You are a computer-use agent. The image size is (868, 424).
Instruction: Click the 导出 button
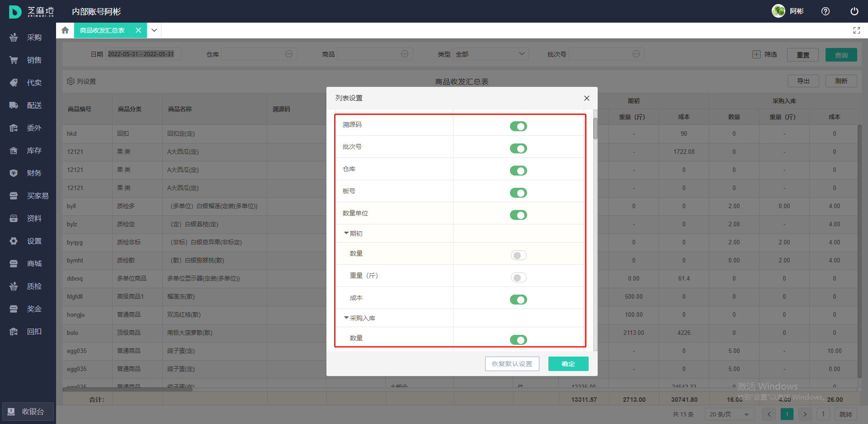tap(803, 81)
